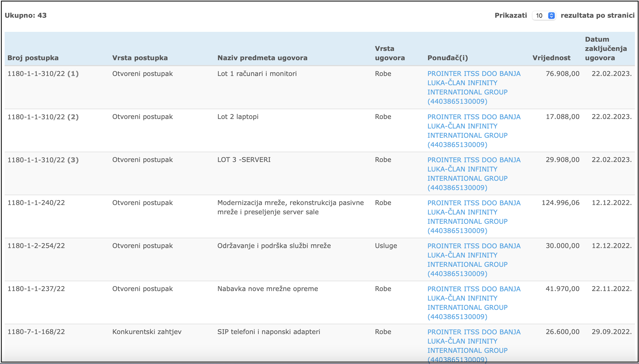
Task: Select procedure number 1180-1-1-237/22
Action: tap(36, 289)
